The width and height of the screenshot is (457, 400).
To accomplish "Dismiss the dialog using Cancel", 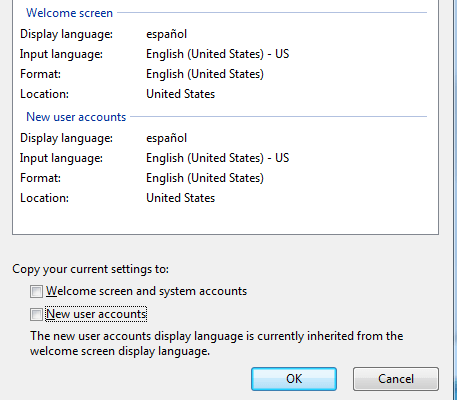I will coord(396,379).
